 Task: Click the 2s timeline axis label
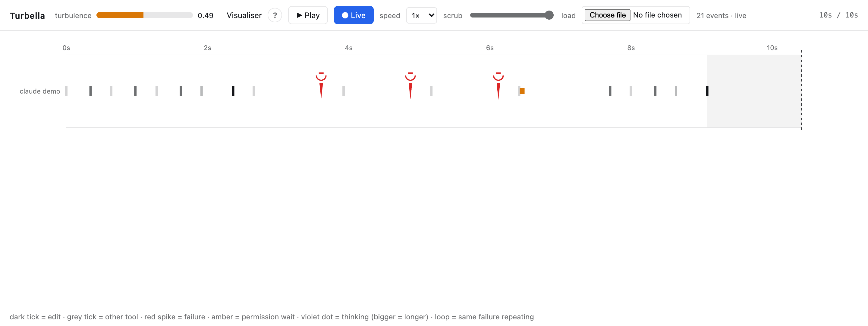tap(207, 48)
